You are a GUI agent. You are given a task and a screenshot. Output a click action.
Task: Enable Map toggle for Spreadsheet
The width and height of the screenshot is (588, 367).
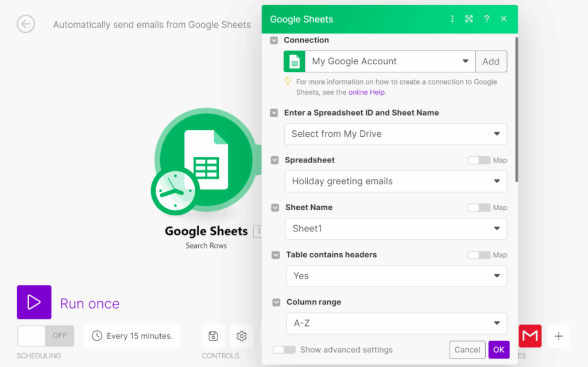[479, 160]
